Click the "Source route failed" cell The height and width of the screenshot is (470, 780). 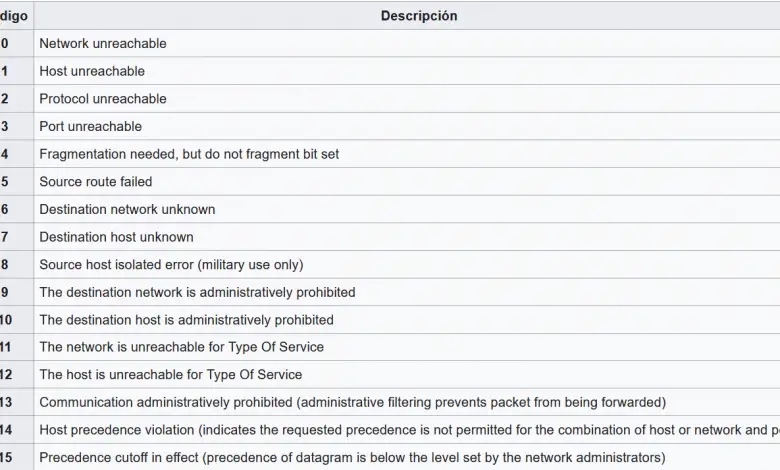(96, 182)
